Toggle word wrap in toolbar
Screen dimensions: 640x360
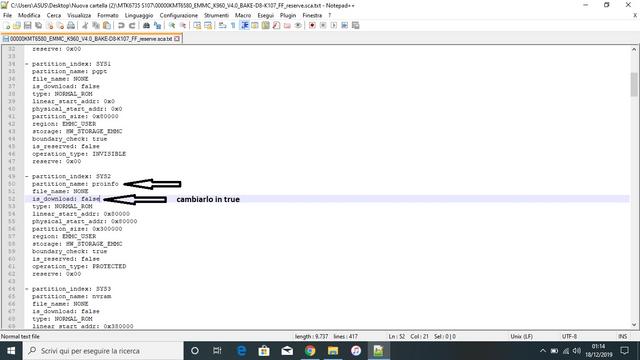click(222, 25)
